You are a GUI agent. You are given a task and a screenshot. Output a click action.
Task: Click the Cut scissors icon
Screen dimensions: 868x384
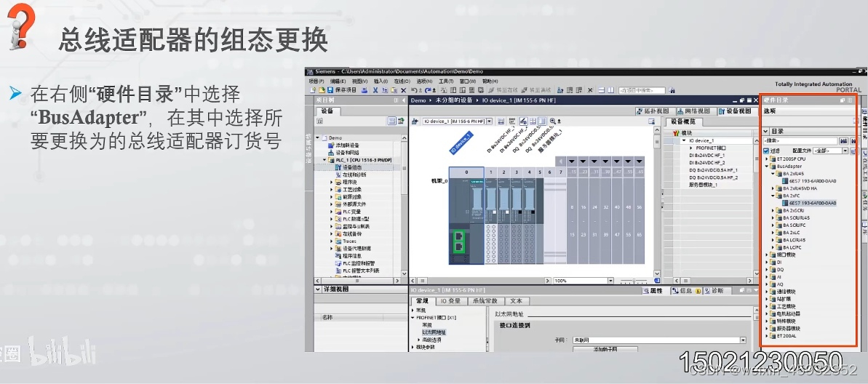375,90
